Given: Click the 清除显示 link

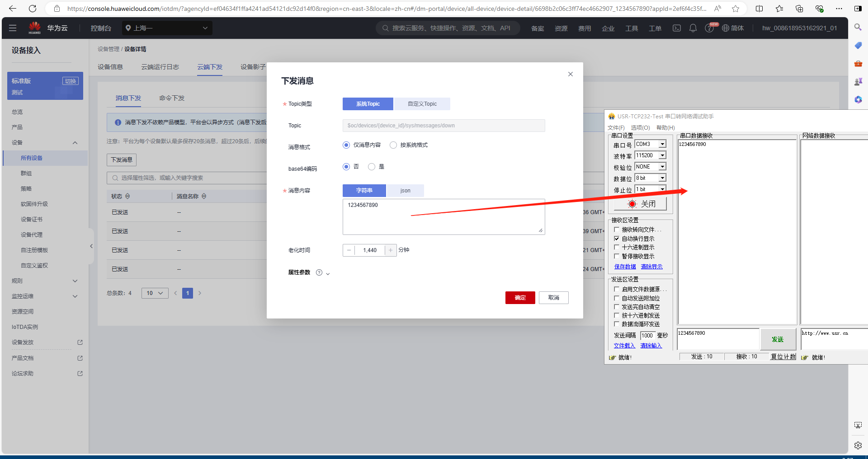Looking at the screenshot, I should pos(651,267).
